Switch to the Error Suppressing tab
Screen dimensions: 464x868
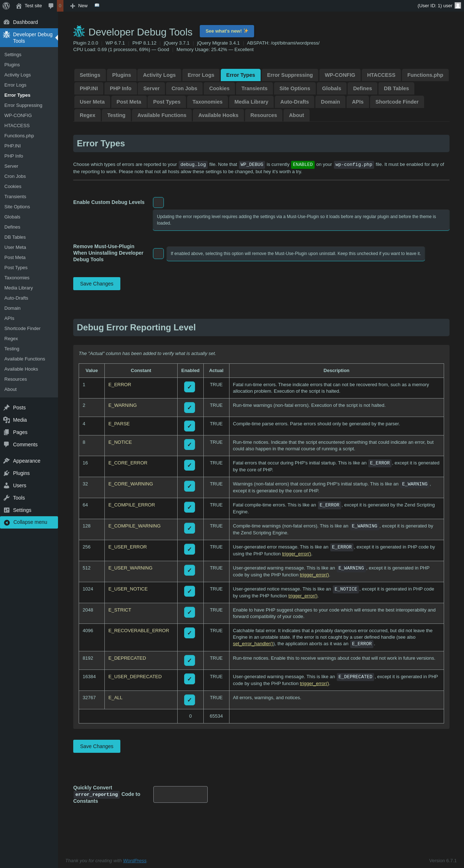[x=290, y=75]
